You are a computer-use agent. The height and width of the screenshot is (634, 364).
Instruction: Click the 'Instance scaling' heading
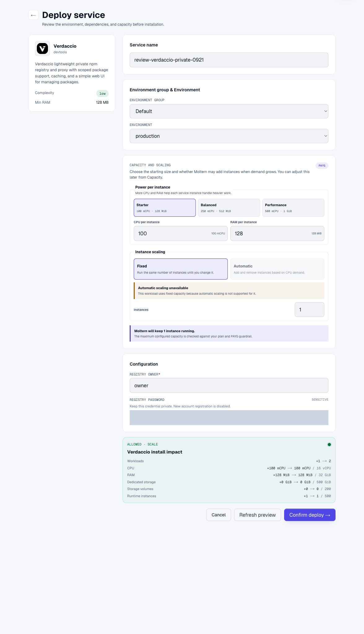150,252
